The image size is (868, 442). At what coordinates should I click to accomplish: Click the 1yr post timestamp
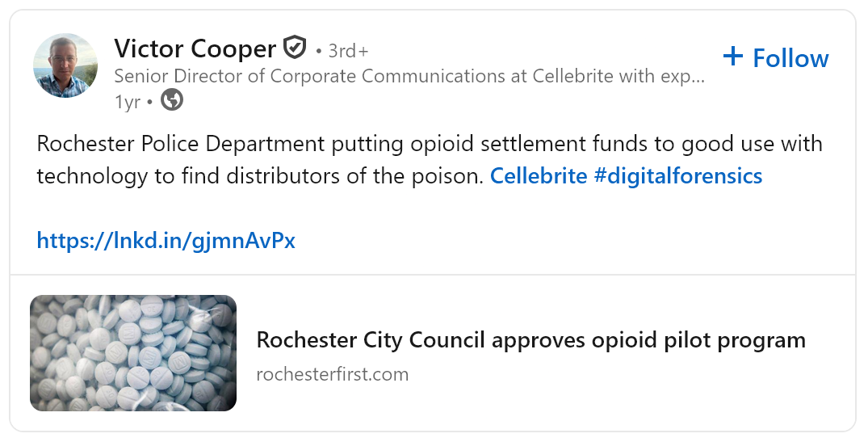click(127, 101)
